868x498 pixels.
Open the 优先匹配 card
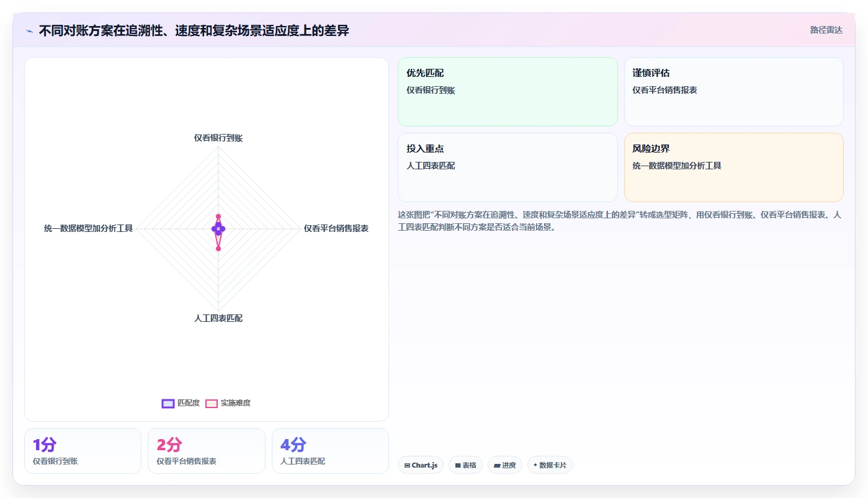(x=508, y=92)
